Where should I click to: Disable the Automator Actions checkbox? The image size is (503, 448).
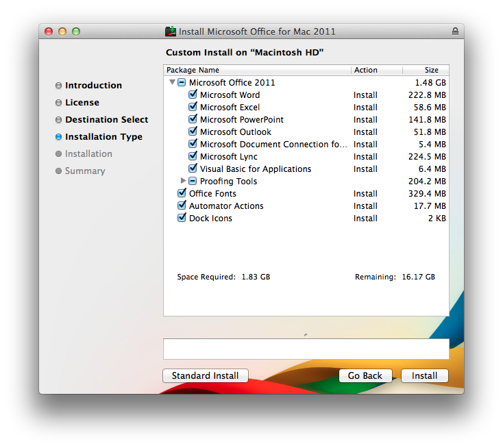[x=182, y=206]
